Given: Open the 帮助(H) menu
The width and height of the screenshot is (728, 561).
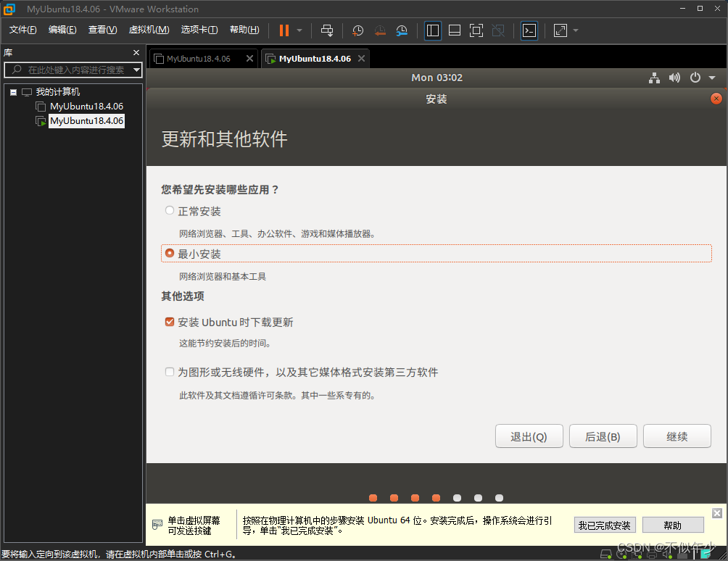Looking at the screenshot, I should 244,30.
